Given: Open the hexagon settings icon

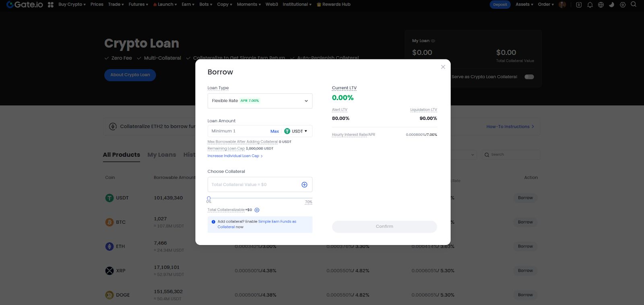Looking at the screenshot, I should pyautogui.click(x=623, y=5).
